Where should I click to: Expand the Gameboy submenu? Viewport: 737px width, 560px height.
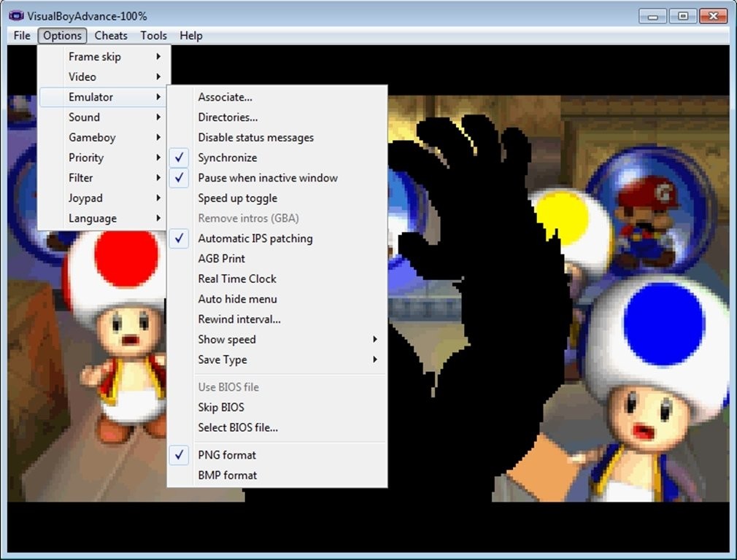pyautogui.click(x=102, y=137)
